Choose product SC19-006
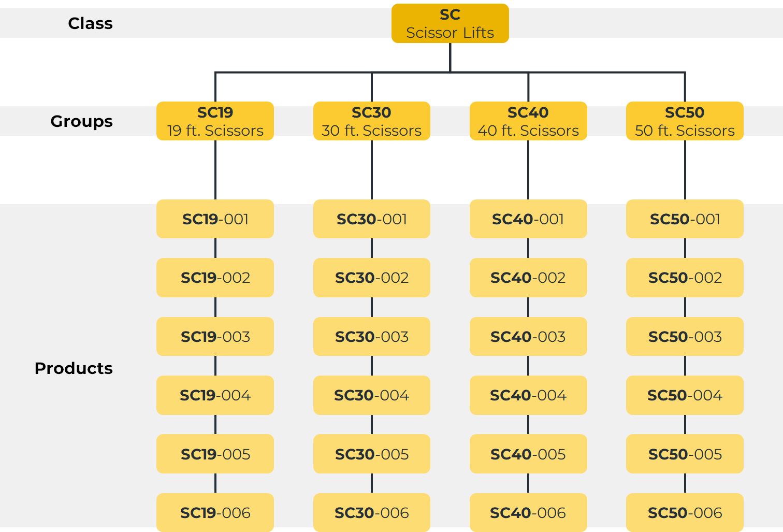Viewport: 783px width, 532px height. point(215,513)
